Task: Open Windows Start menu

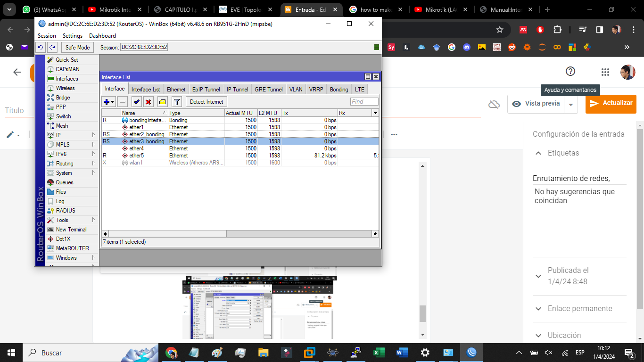Action: coord(11,353)
